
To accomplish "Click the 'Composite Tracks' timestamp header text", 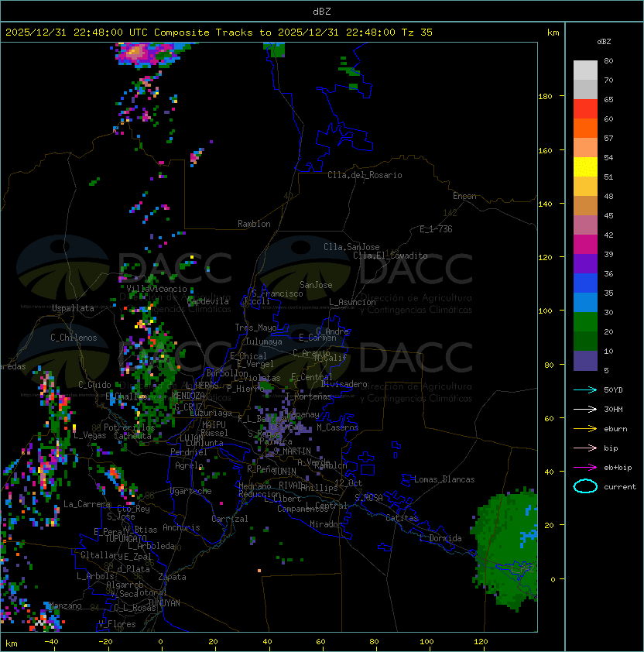I will point(219,32).
